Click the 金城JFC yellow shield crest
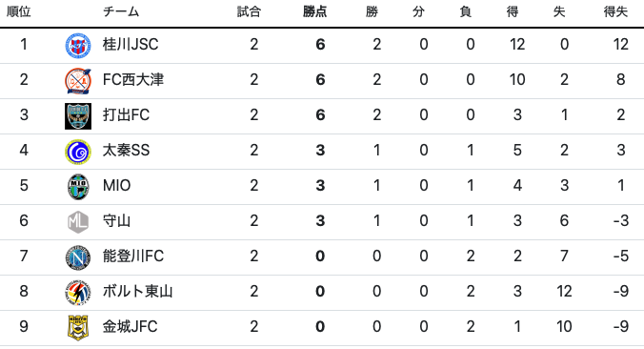 (78, 328)
